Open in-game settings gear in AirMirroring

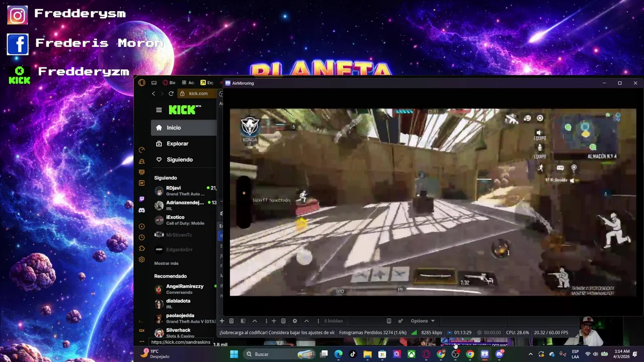pos(540,118)
